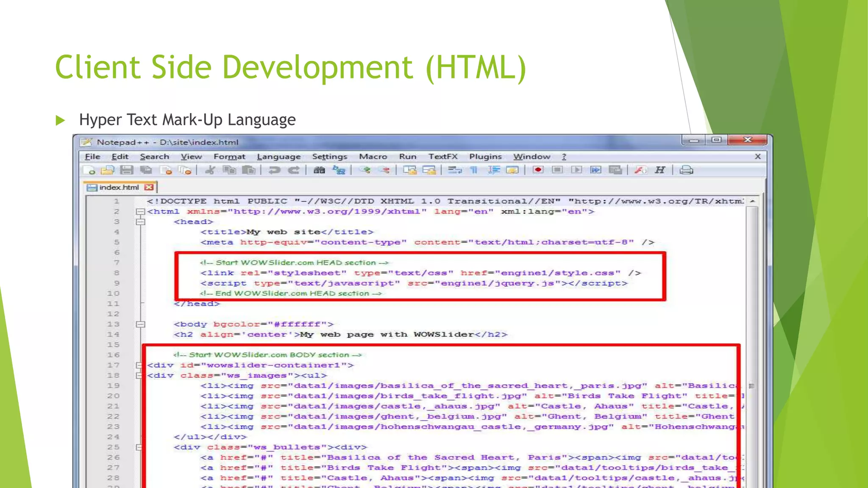
Task: Collapse the wowslider-container1 div fold on line 17
Action: pos(139,365)
